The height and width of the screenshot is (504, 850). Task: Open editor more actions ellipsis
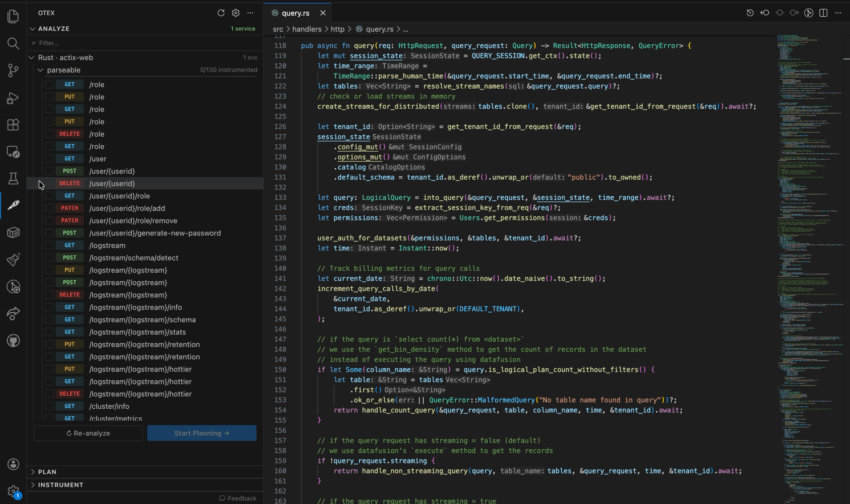coord(838,13)
